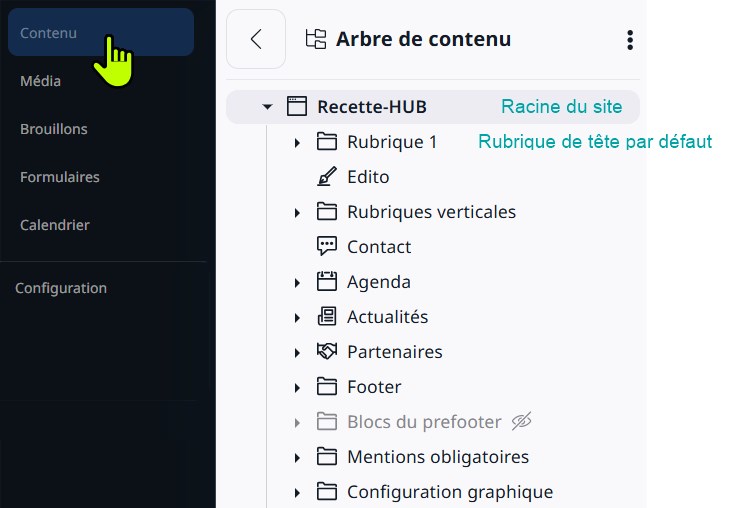Click the Partenaires handshake icon
The image size is (753, 508).
327,351
